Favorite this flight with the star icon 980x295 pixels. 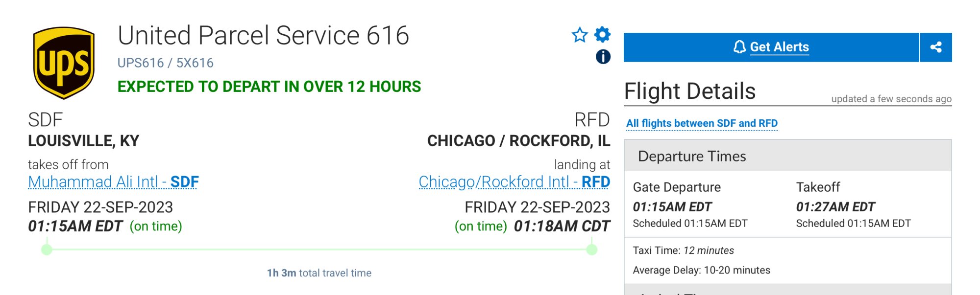580,35
